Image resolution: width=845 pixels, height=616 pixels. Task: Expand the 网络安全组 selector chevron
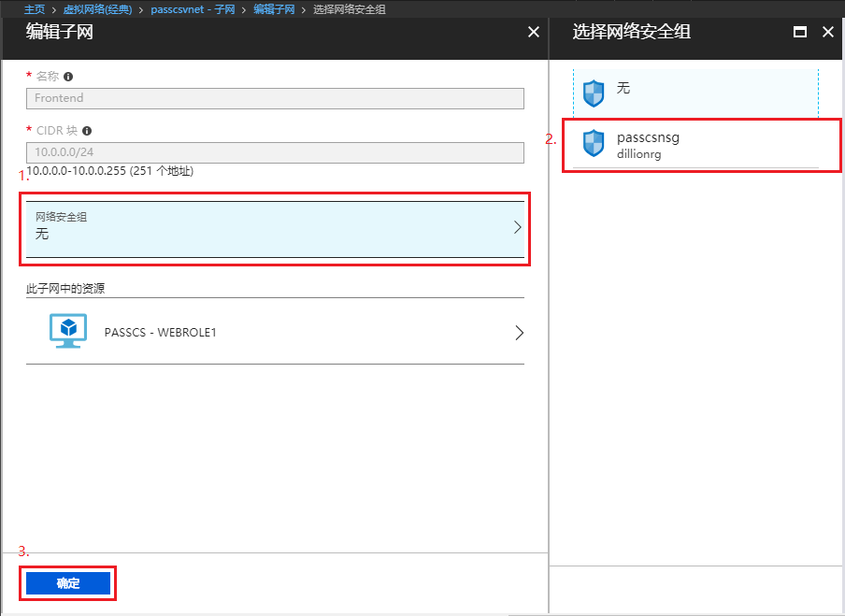517,226
